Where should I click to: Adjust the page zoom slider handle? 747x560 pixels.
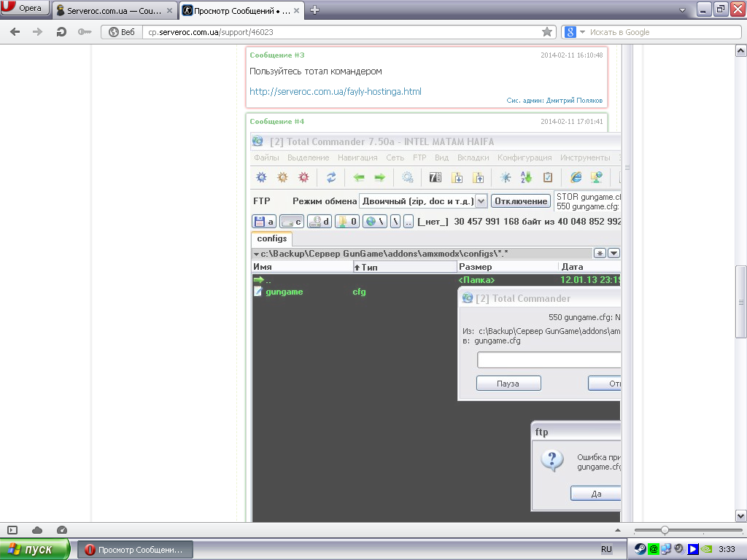click(x=665, y=530)
